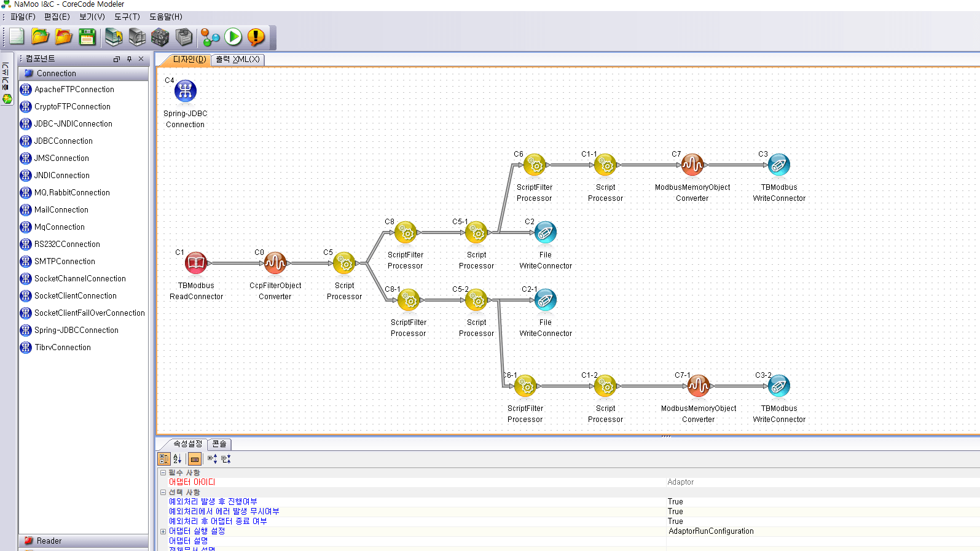The height and width of the screenshot is (551, 980).
Task: Collapse the 선택 사항 property group
Action: click(x=163, y=492)
